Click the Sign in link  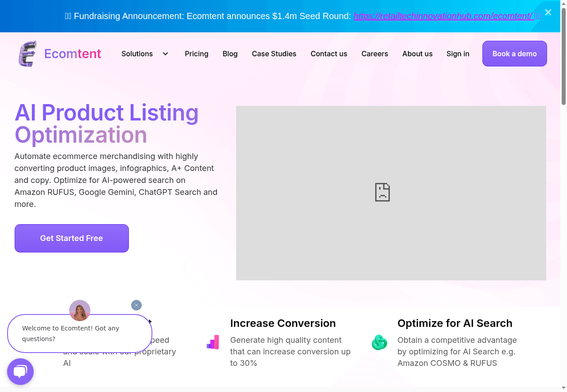tap(458, 54)
